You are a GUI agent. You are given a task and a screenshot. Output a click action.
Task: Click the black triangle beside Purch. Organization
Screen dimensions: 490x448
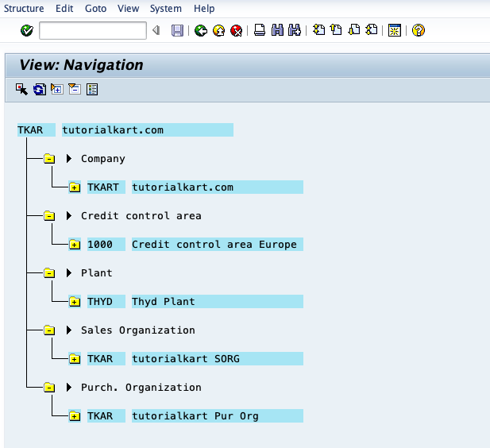click(69, 388)
